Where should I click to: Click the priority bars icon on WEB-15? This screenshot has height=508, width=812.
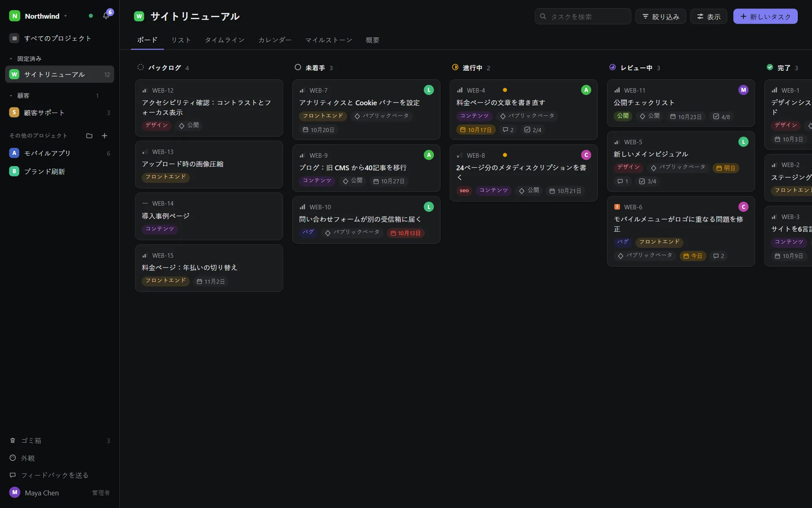[145, 256]
